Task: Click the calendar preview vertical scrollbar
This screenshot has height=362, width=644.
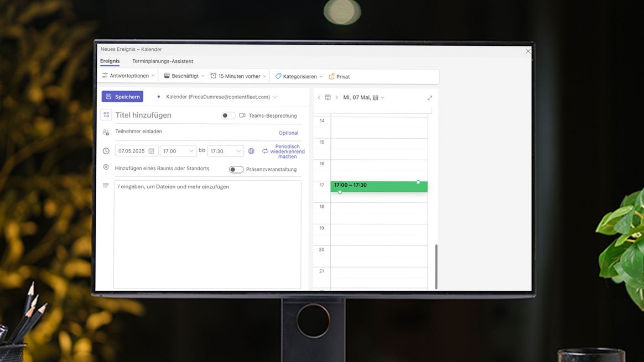Action: [x=436, y=266]
